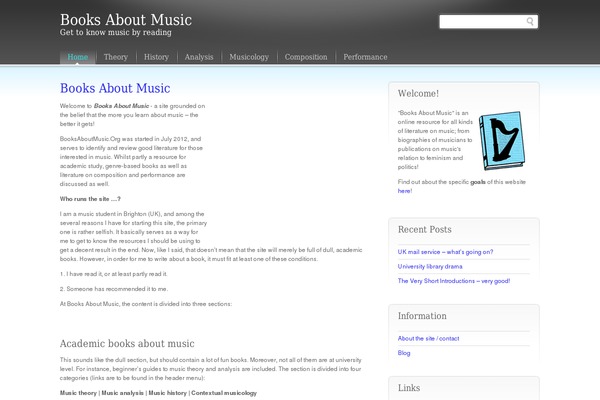Click bold word 'goals' in Welcome box
600x400 pixels.
[x=478, y=182]
